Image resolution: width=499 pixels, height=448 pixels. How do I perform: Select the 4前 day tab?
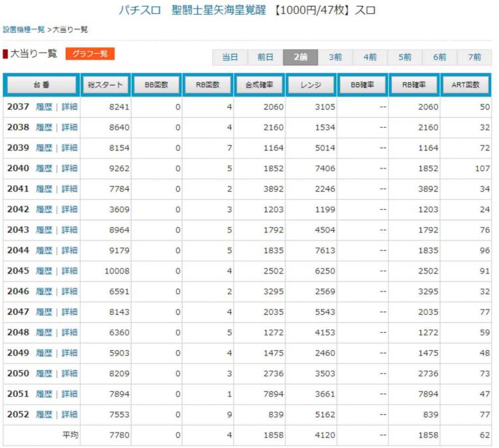click(370, 57)
